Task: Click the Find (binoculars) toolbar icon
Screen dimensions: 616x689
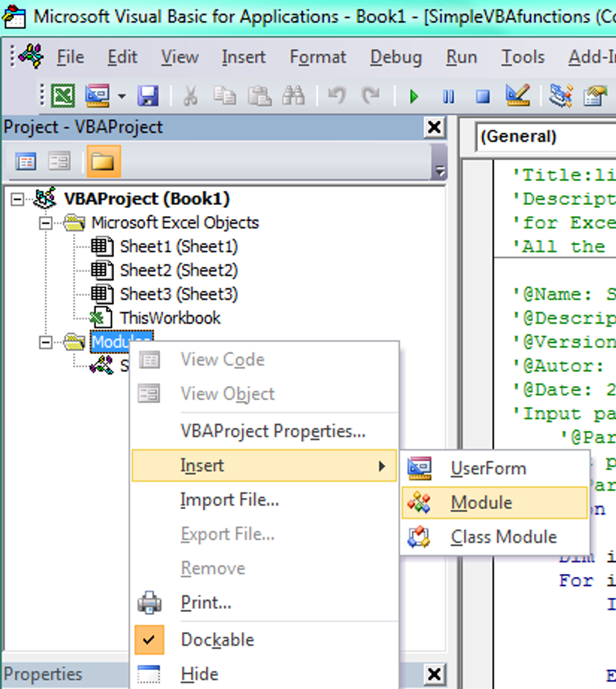Action: (294, 96)
